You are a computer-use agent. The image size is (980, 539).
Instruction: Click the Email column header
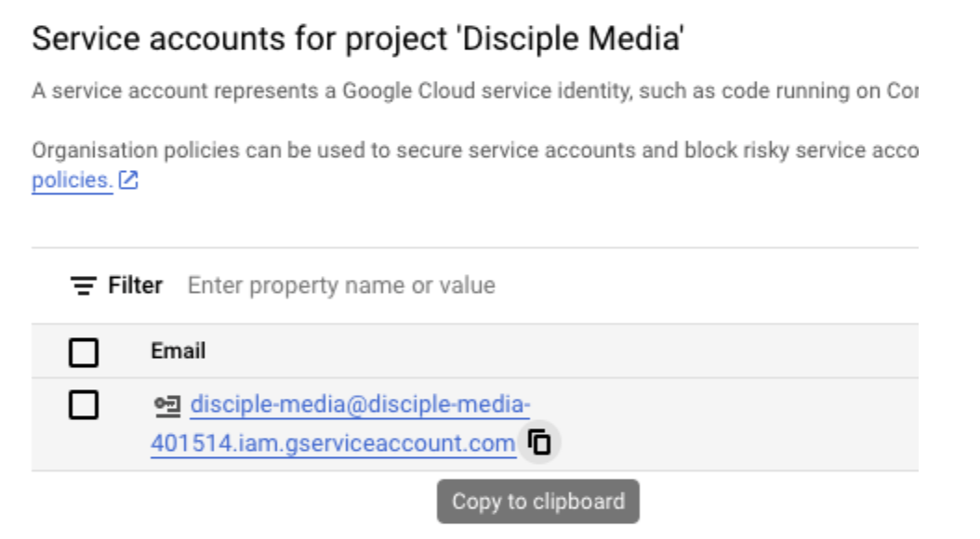(x=179, y=351)
